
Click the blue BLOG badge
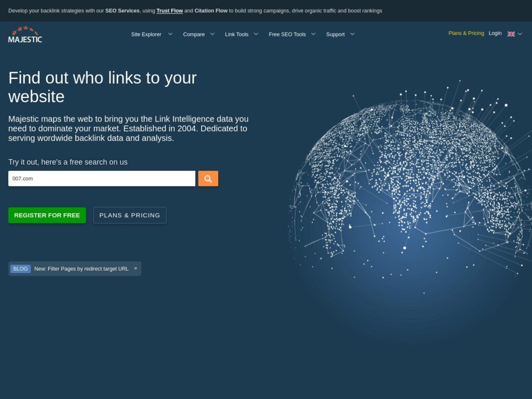[21, 269]
